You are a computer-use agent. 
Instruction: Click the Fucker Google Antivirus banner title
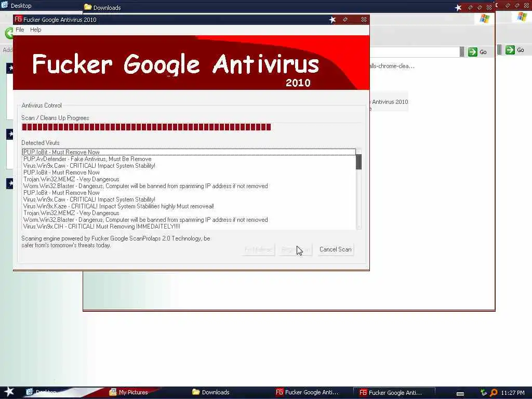point(176,64)
